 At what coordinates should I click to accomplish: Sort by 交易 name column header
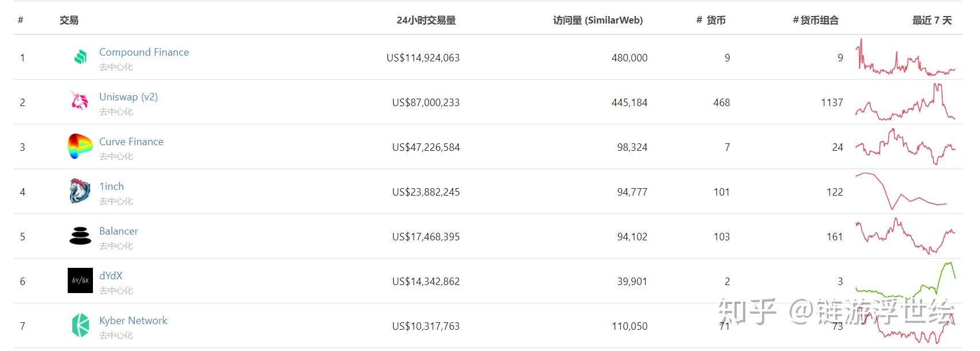(x=69, y=21)
